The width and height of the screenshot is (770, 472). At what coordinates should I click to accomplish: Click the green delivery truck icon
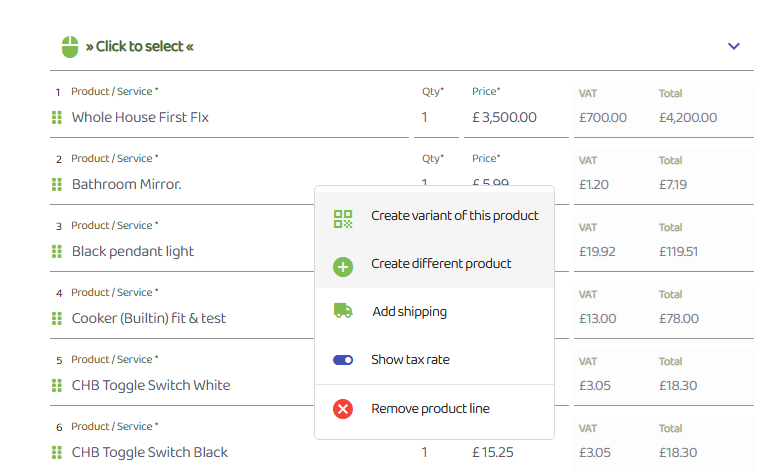[343, 310]
